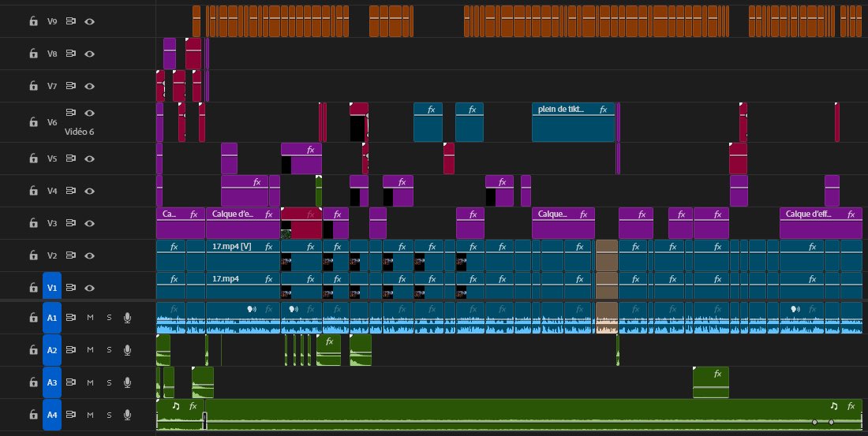Select the '17.mp4 [V]' clip on V2

click(x=243, y=255)
